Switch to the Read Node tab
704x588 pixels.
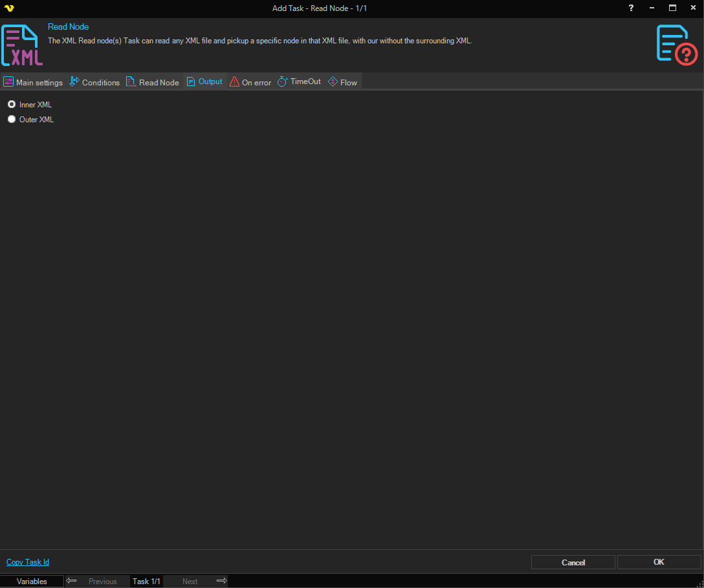(153, 82)
